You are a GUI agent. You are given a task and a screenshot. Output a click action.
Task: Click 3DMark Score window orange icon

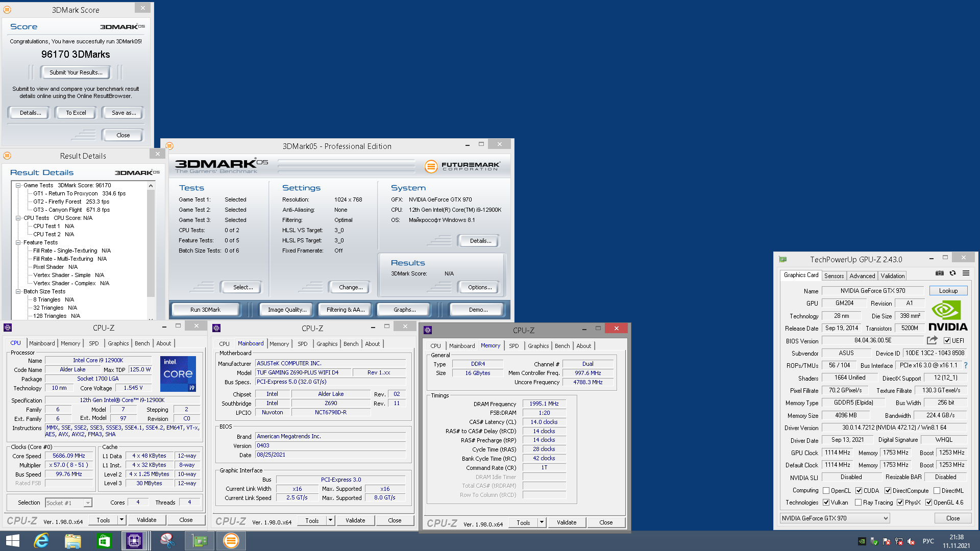tap(7, 10)
